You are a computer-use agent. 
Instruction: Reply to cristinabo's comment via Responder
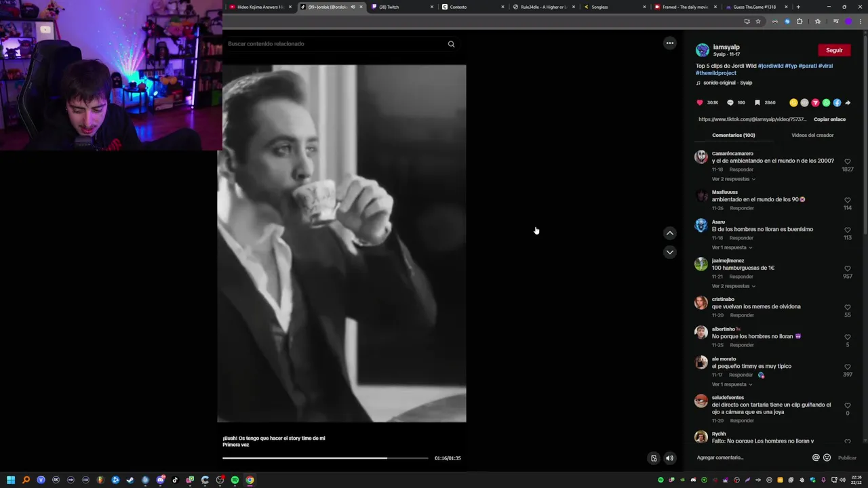coord(741,315)
